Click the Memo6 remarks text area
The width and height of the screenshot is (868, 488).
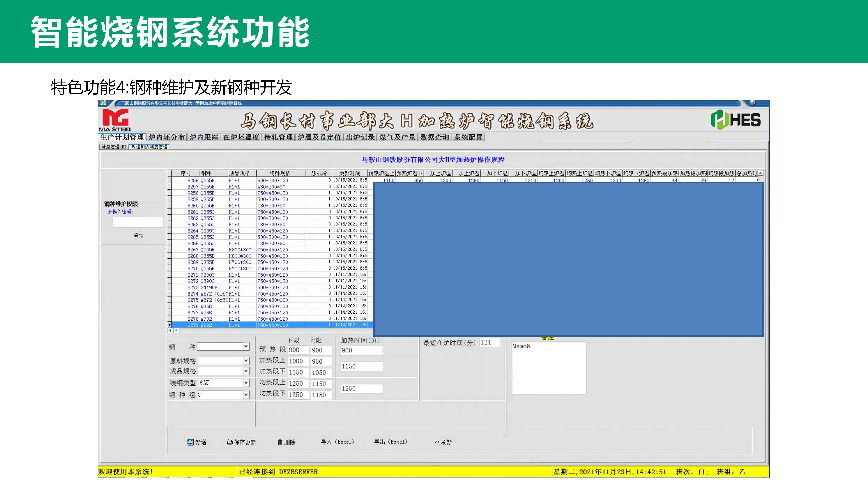click(549, 368)
